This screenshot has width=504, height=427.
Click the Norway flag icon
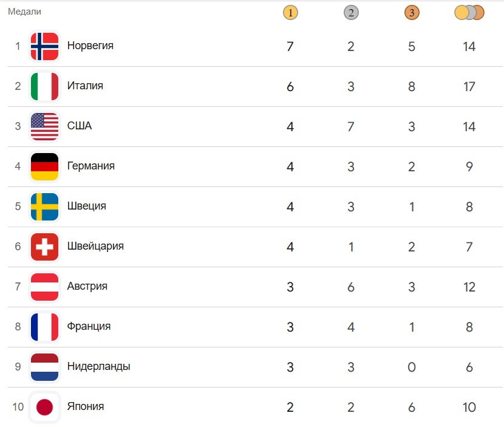44,46
